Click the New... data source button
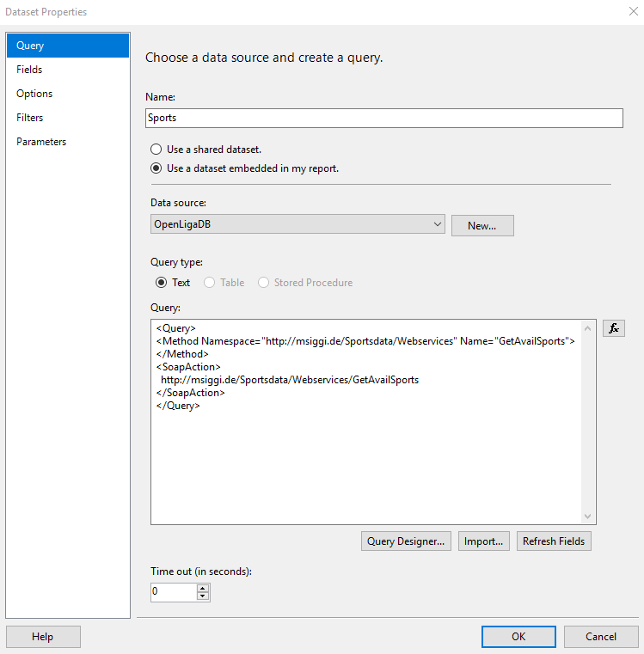The width and height of the screenshot is (644, 654). coord(481,225)
